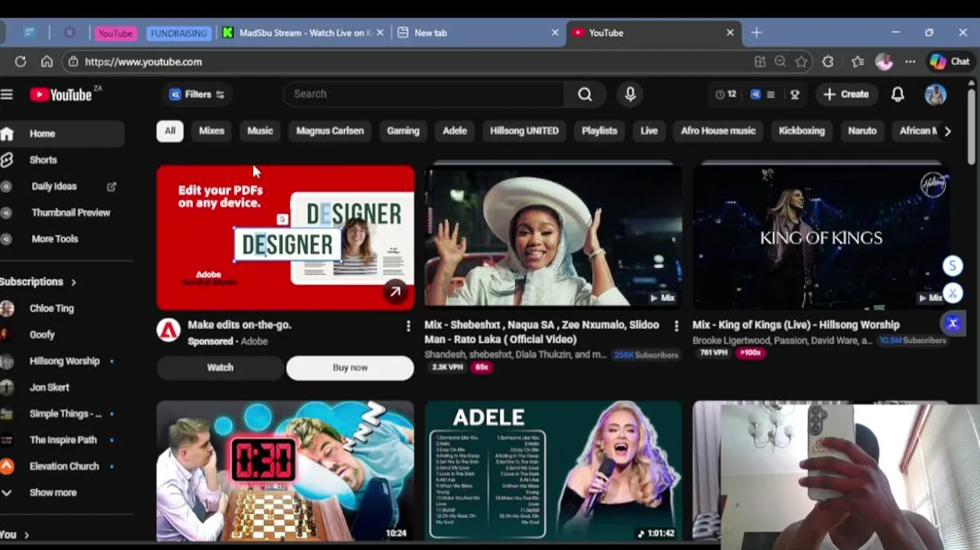Select the Gaming filter chip
The width and height of the screenshot is (980, 550).
[x=403, y=131]
